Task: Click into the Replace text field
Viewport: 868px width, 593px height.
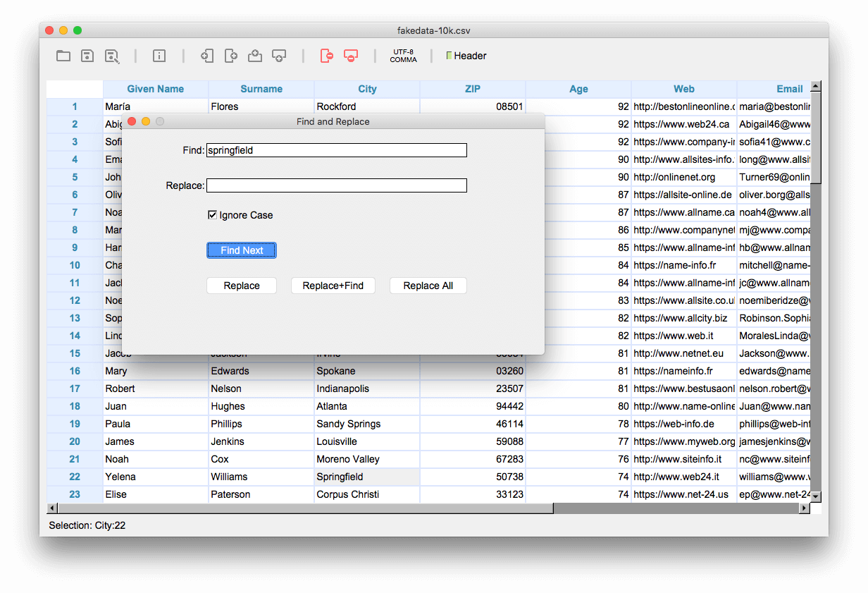Action: (x=336, y=185)
